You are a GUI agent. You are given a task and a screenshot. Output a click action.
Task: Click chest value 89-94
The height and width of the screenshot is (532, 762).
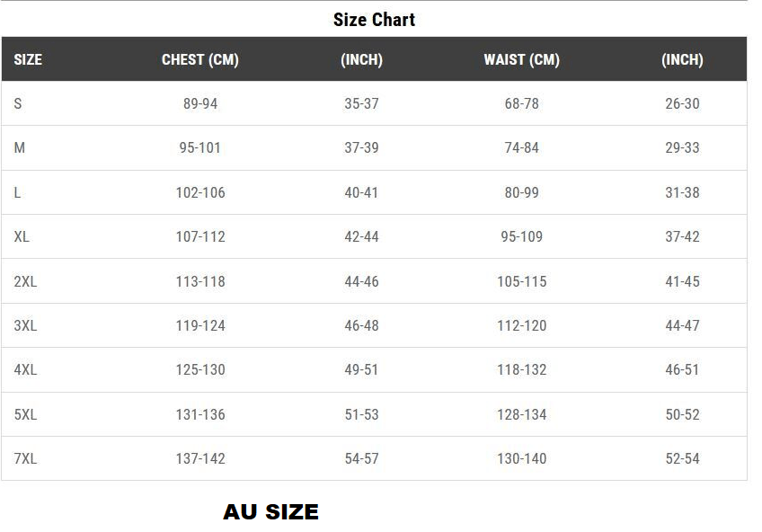coord(200,104)
